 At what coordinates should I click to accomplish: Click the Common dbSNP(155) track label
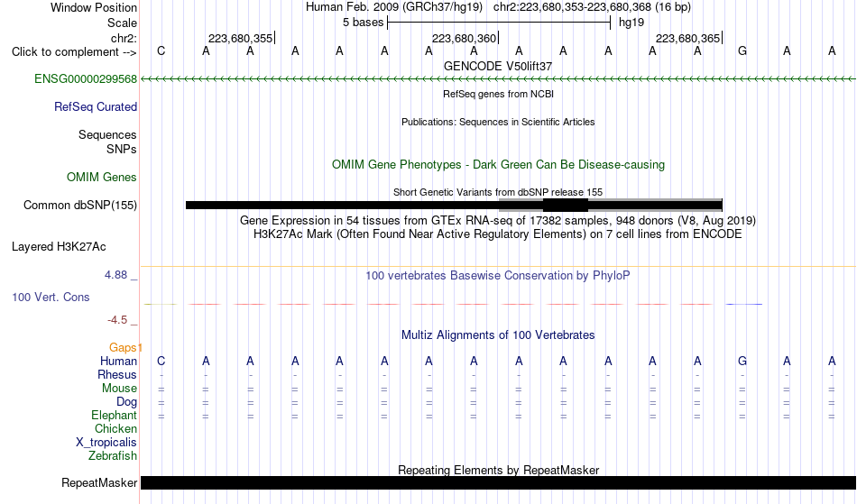(79, 206)
